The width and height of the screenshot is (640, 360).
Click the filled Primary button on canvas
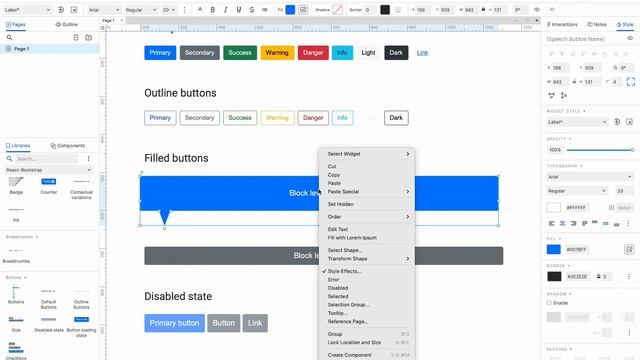tap(160, 53)
